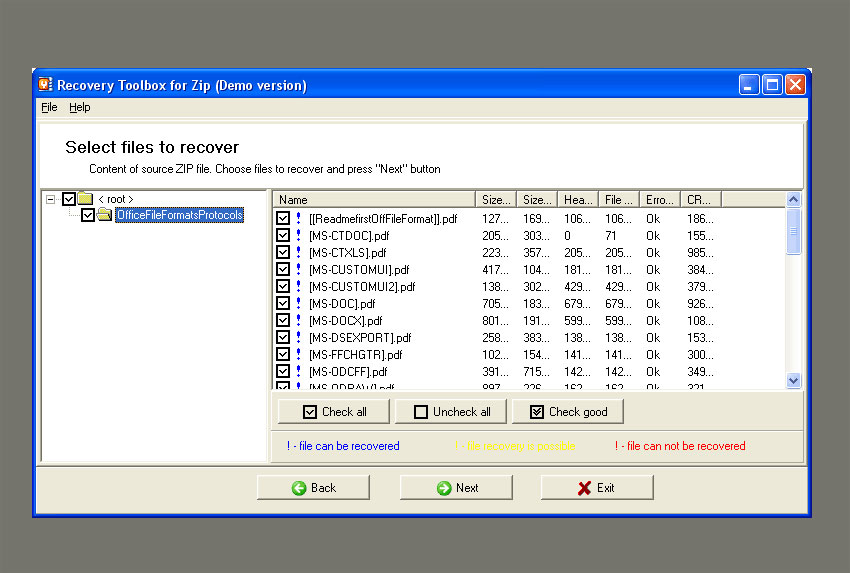This screenshot has height=573, width=850.
Task: Click empty box icon on Uncheck all button
Action: coord(421,412)
